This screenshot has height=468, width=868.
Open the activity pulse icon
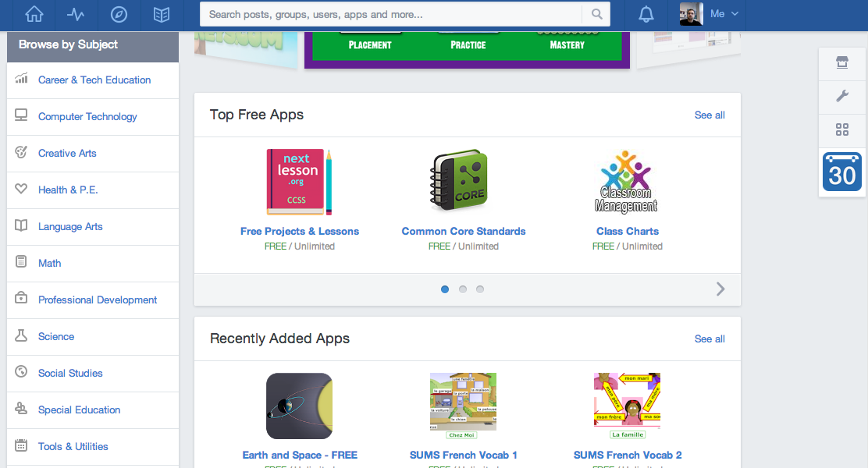point(76,14)
